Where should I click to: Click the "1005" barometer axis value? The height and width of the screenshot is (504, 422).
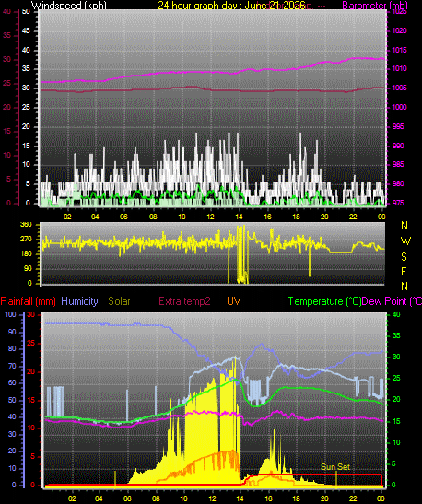(399, 88)
